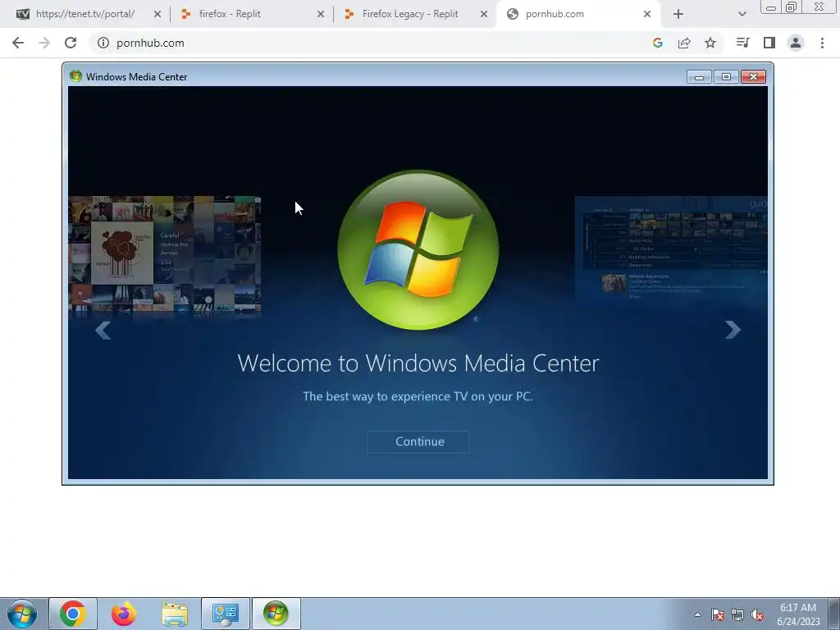Open the Chrome three-dot menu
The width and height of the screenshot is (840, 630).
822,43
